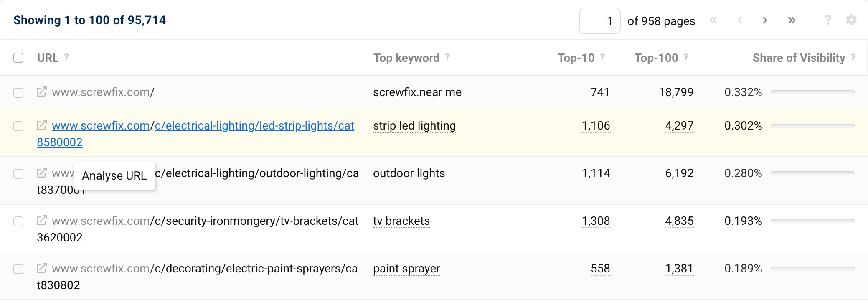
Task: Click the Analyse URL tooltip
Action: (x=114, y=176)
